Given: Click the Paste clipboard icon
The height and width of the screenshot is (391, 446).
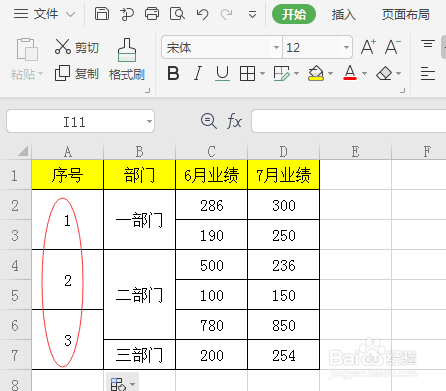Looking at the screenshot, I should pos(27,49).
